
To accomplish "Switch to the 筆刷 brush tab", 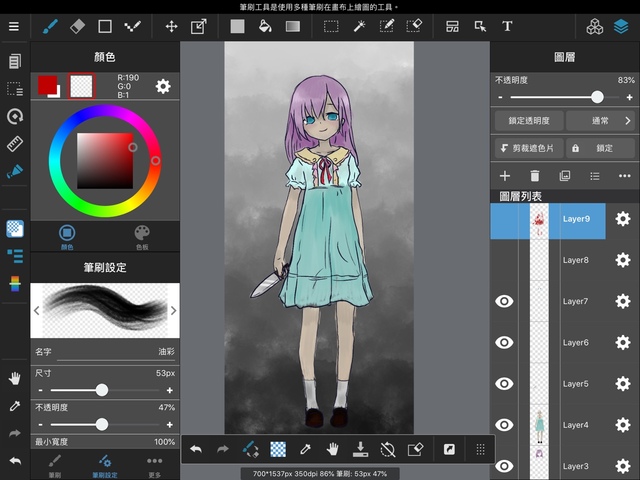I will 55,464.
